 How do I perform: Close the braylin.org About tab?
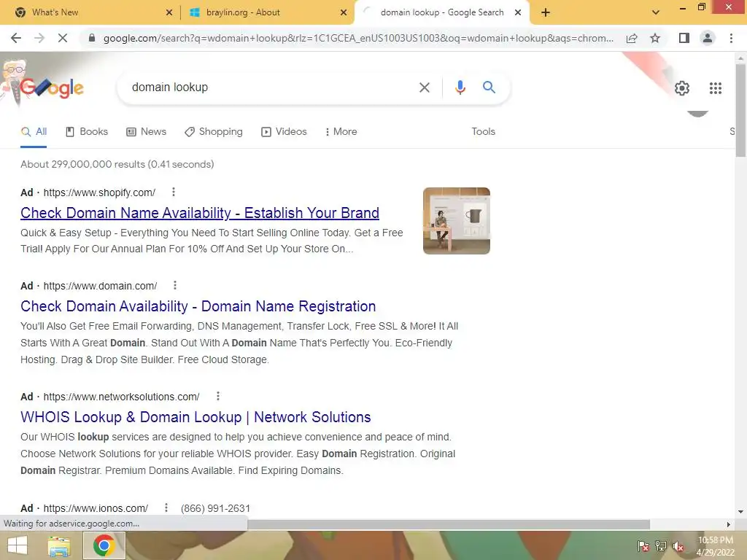coord(344,12)
